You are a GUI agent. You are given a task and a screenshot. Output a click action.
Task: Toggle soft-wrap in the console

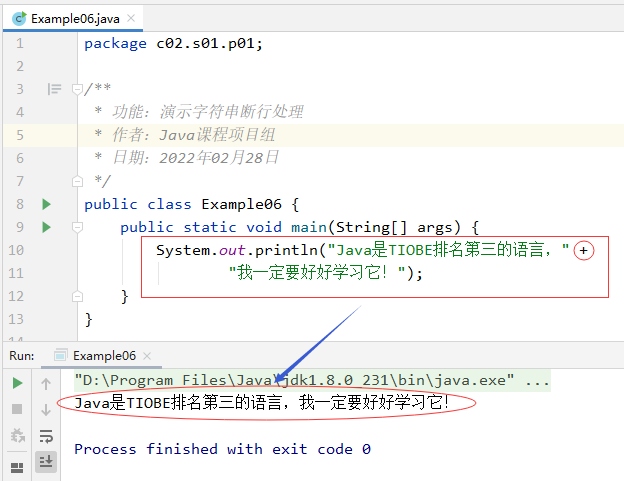46,436
